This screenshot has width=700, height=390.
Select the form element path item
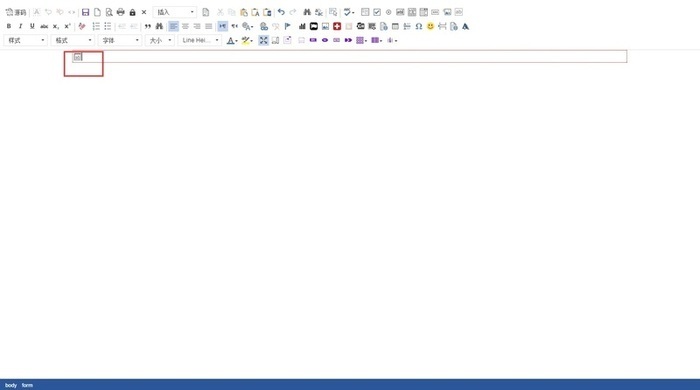27,385
